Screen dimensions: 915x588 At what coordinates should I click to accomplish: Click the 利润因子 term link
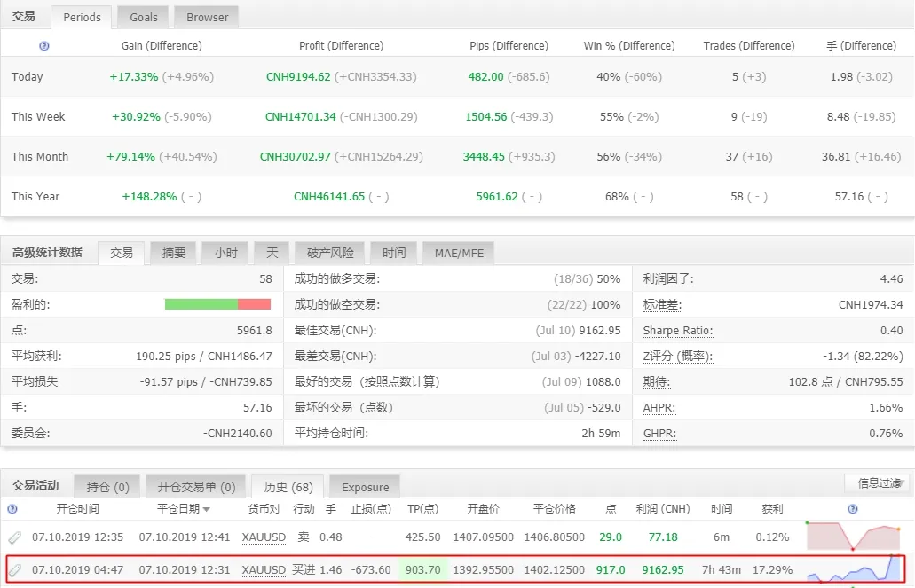[668, 279]
